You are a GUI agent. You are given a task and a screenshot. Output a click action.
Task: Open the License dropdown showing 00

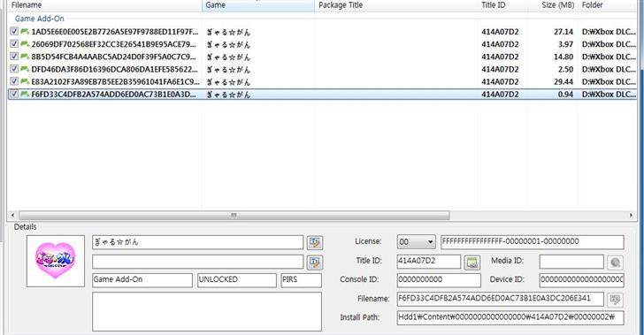coord(416,242)
